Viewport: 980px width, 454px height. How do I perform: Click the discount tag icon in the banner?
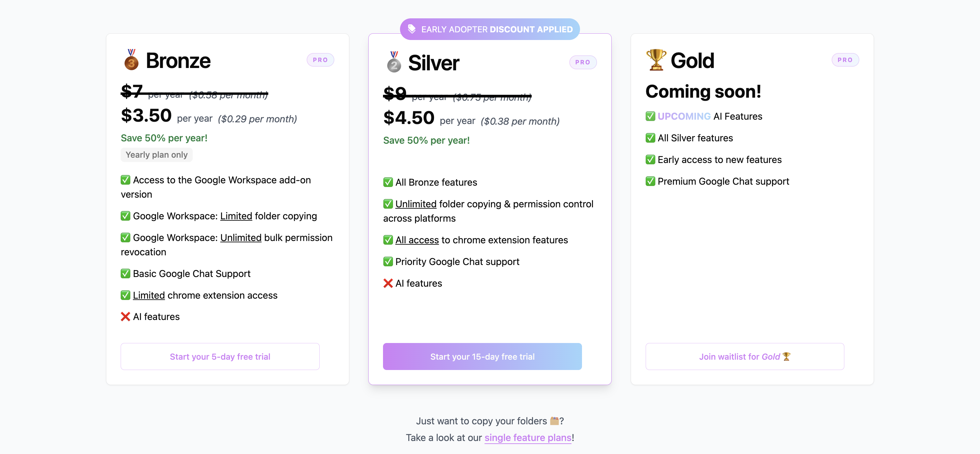click(x=412, y=29)
